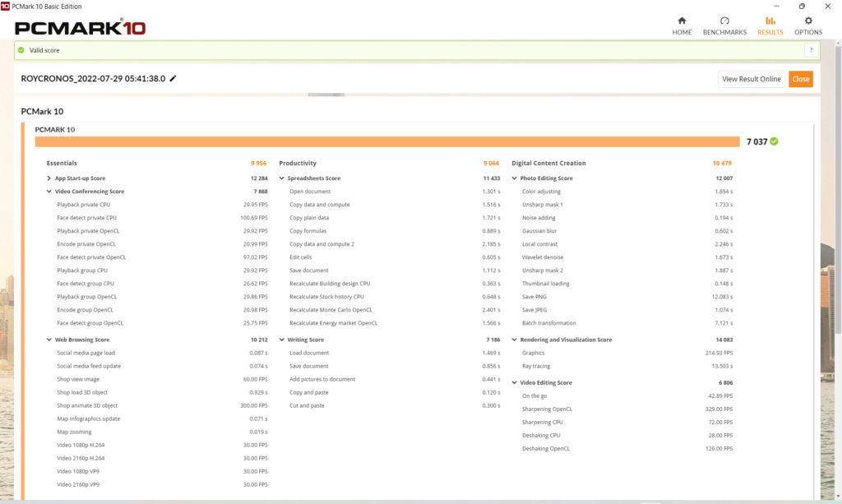Click the Add pictures to document row
Screen dimensions: 842x504
[395, 380]
